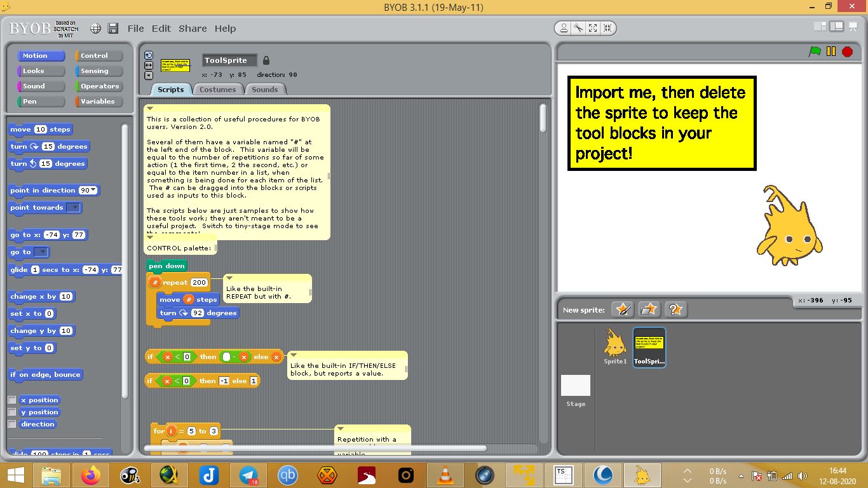Click the if on edge, bounce block
The width and height of the screenshot is (868, 488).
point(46,375)
